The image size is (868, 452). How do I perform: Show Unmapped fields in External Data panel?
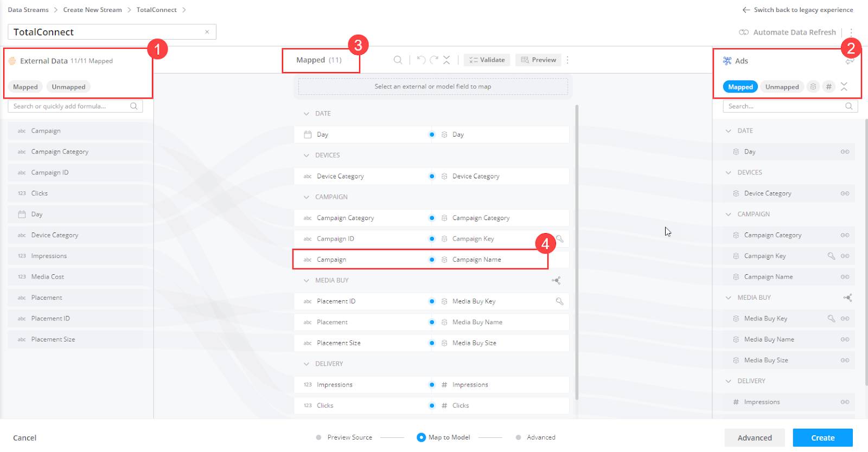coord(68,87)
